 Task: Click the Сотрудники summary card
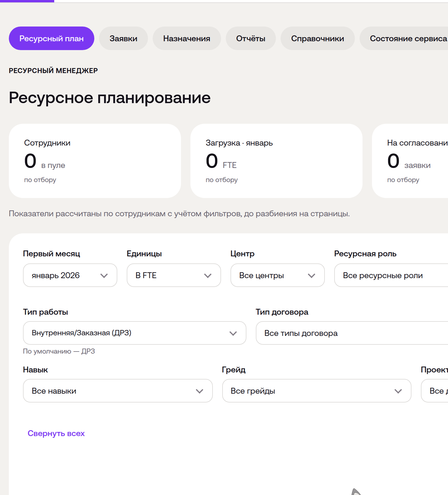[95, 161]
